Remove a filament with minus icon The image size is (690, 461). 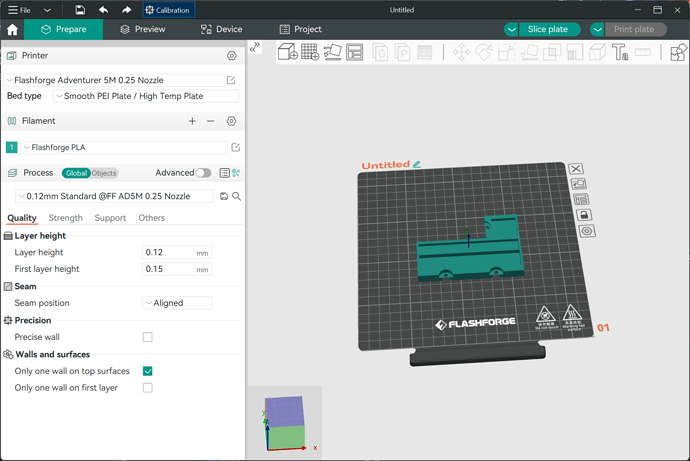[x=210, y=121]
